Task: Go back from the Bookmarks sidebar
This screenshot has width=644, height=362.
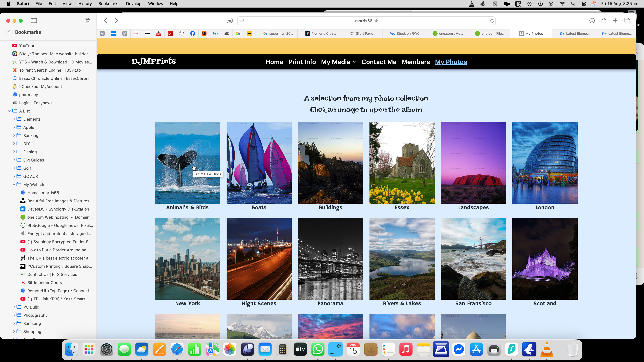Action: coord(9,32)
